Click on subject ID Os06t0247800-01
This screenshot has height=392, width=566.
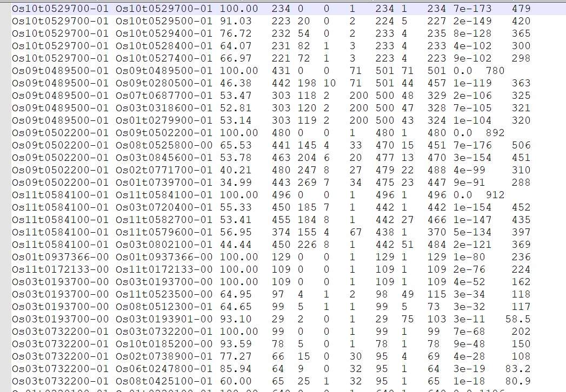click(164, 369)
